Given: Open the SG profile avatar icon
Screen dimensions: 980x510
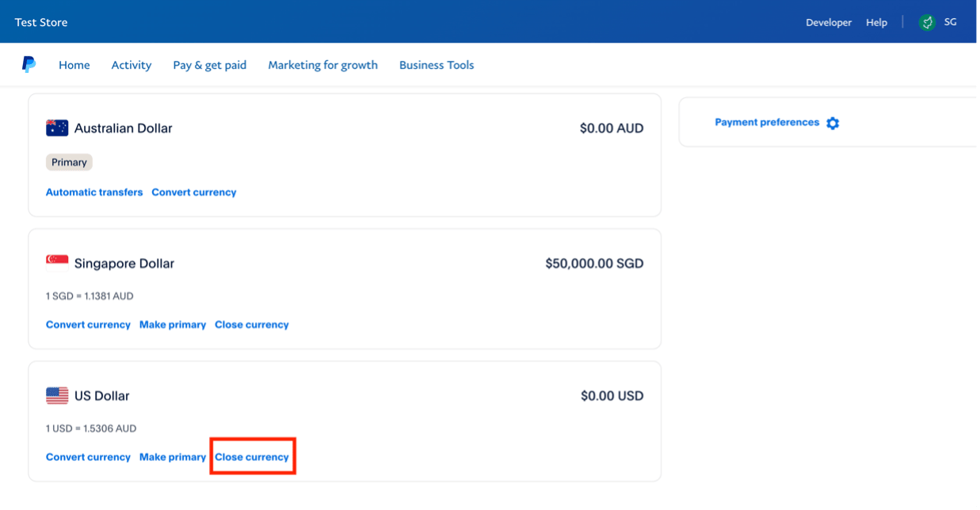Looking at the screenshot, I should [x=927, y=22].
